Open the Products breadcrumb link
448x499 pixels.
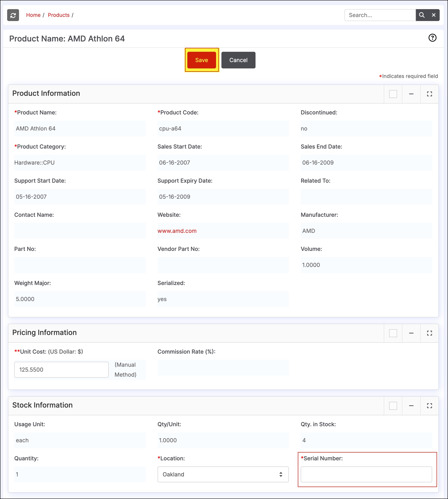coord(59,15)
